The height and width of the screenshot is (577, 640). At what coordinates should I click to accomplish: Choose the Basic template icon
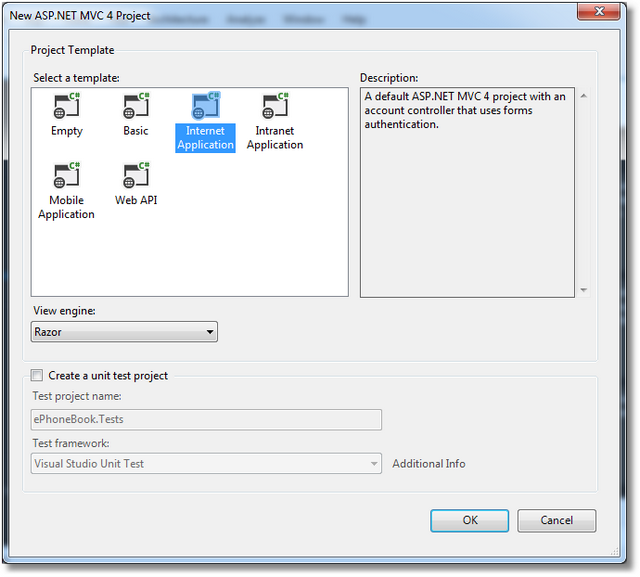coord(136,106)
